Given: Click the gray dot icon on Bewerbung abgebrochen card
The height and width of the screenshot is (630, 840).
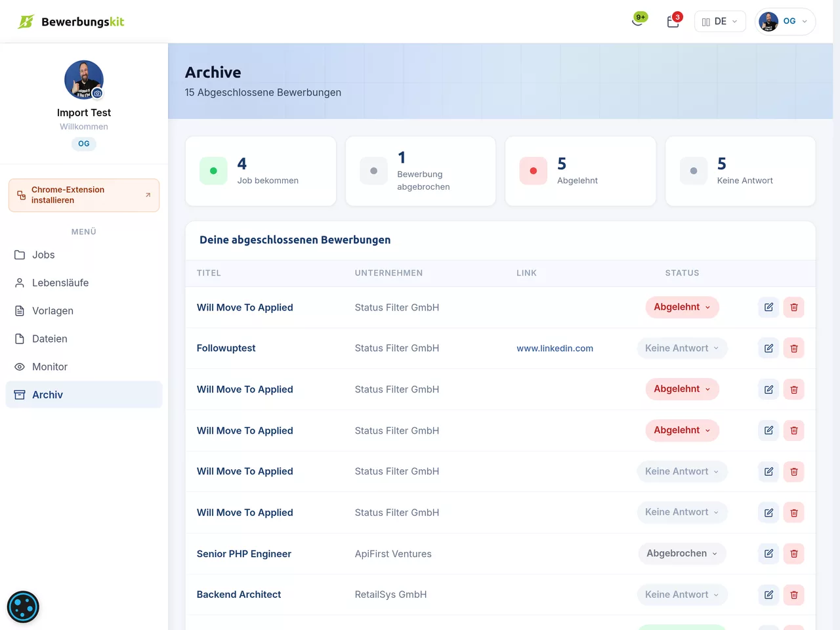Looking at the screenshot, I should click(x=373, y=171).
